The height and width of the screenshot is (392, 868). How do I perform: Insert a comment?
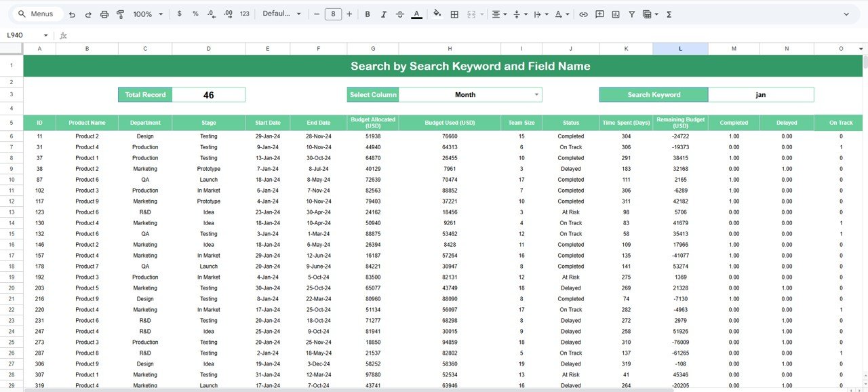coord(599,14)
